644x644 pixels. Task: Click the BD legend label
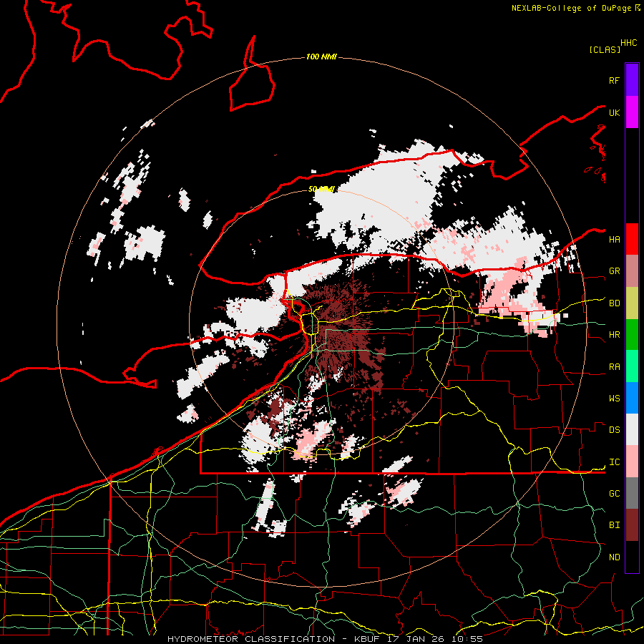pyautogui.click(x=614, y=303)
